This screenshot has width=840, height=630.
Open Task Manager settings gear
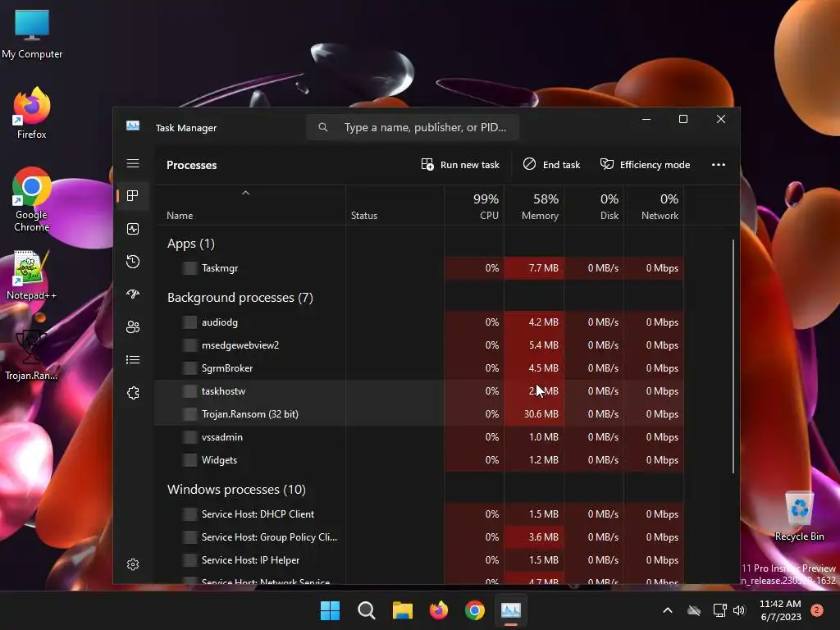pyautogui.click(x=133, y=564)
